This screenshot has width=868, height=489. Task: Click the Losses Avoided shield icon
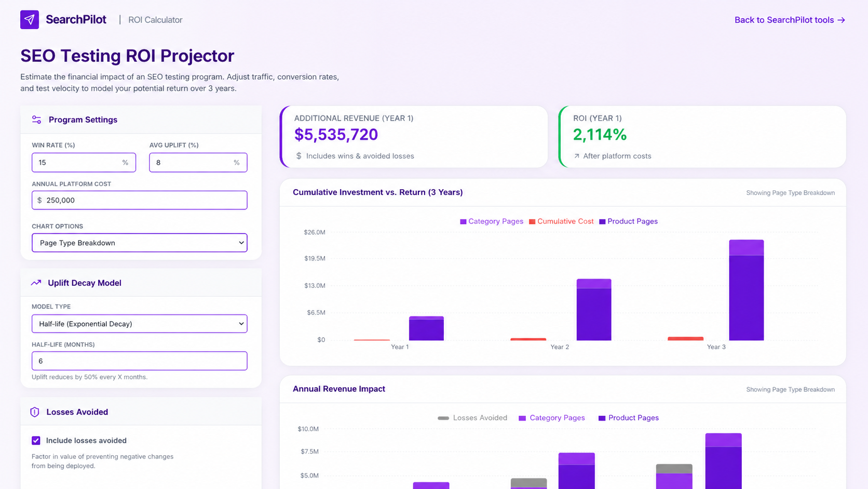(35, 412)
